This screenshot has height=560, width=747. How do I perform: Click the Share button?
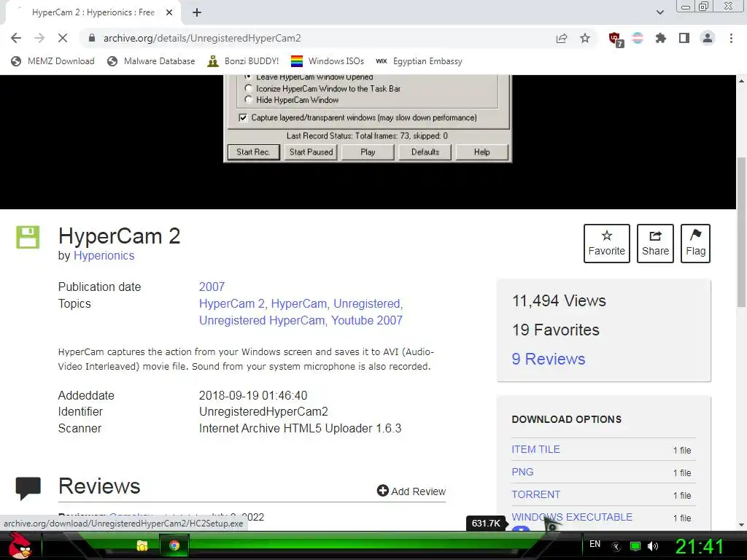pos(655,244)
